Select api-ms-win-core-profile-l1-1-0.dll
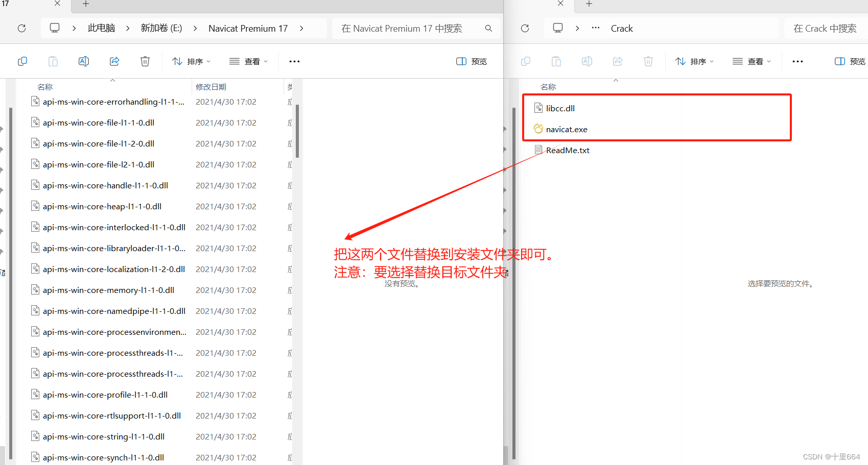This screenshot has width=868, height=465. pyautogui.click(x=105, y=395)
